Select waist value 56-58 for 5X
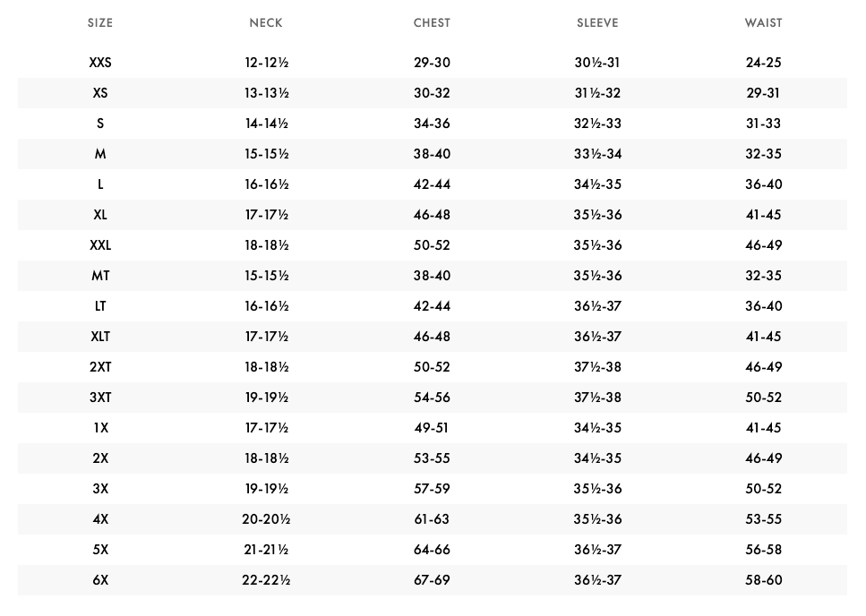 coord(763,550)
